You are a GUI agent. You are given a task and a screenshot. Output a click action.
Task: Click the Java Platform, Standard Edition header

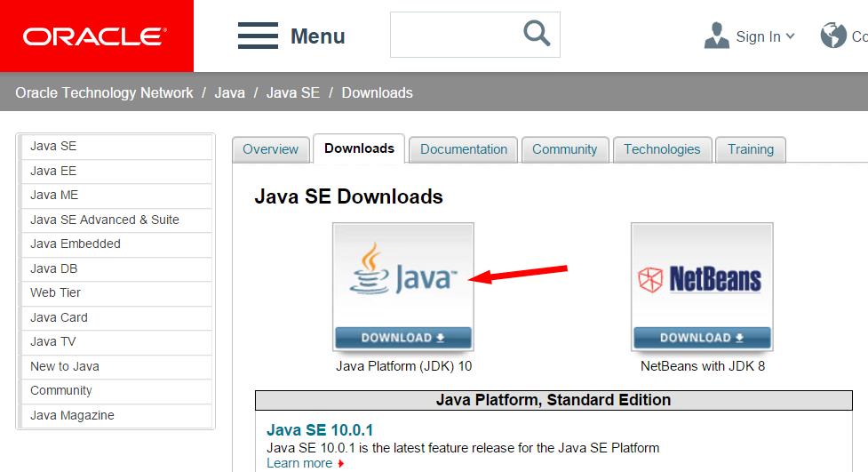553,400
